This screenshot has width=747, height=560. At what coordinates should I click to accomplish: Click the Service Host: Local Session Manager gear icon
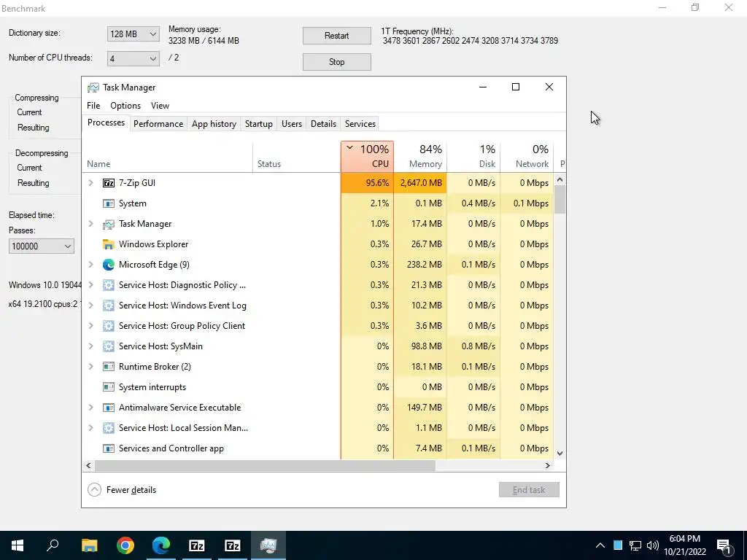coord(109,428)
